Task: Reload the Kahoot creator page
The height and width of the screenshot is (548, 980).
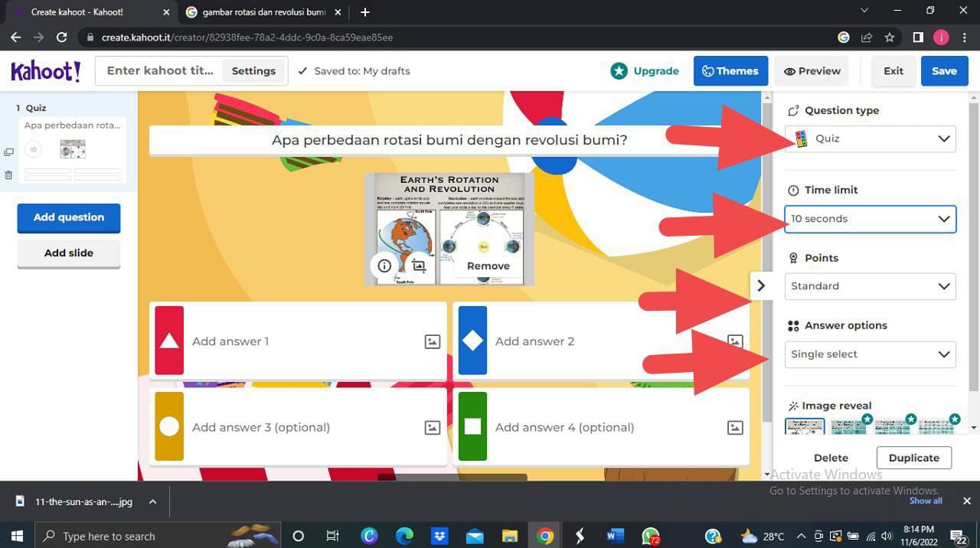Action: click(62, 37)
